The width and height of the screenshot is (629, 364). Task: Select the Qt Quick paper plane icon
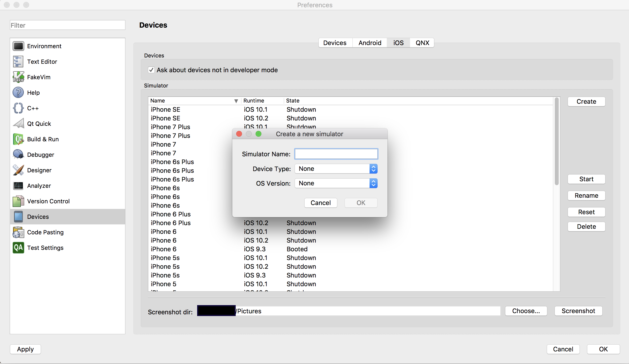point(18,124)
